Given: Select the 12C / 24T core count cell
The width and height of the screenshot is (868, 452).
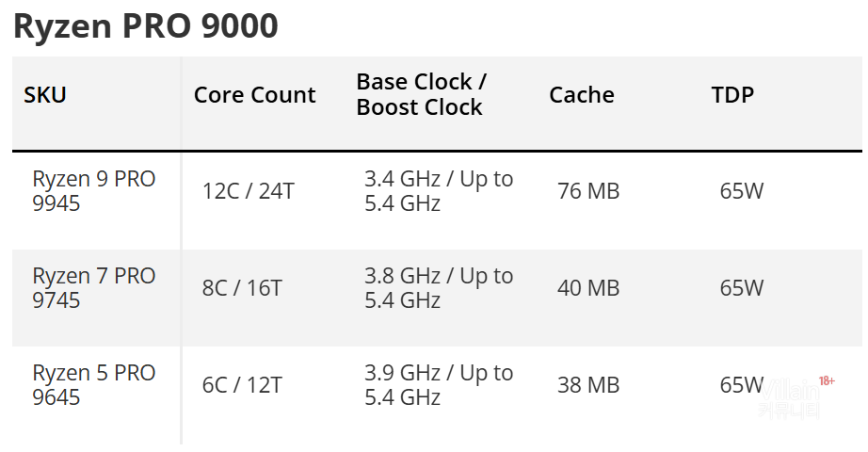Looking at the screenshot, I should pyautogui.click(x=248, y=191).
